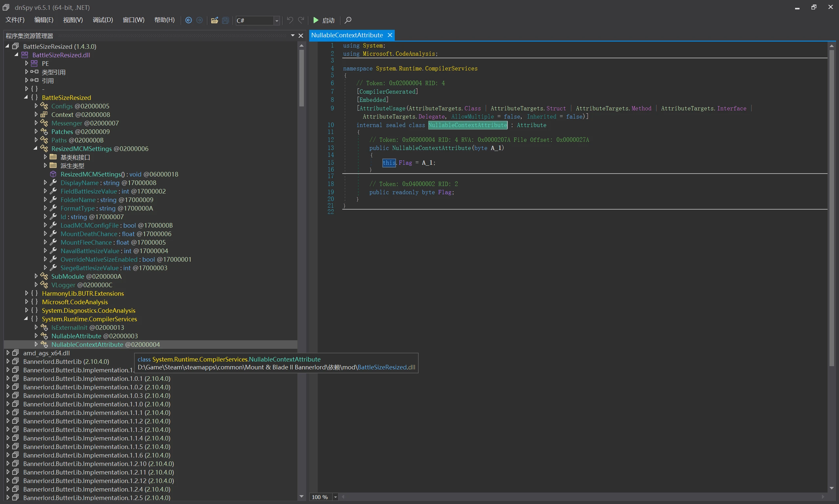Click the ResizedMCMSettings constructor method icon

pos(53,174)
